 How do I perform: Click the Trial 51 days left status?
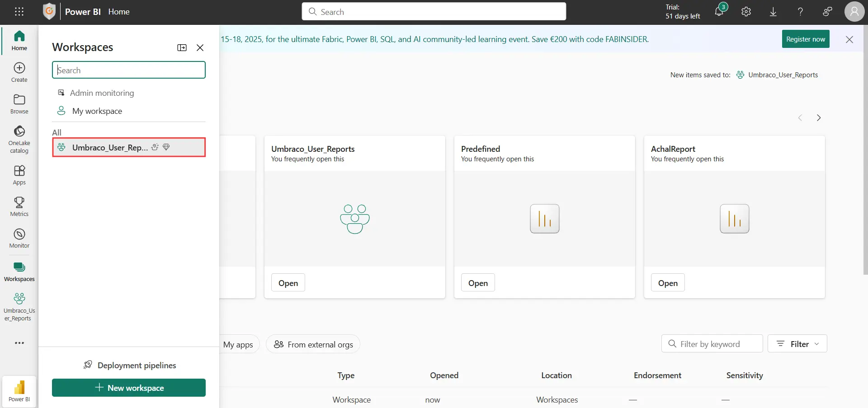pyautogui.click(x=683, y=12)
